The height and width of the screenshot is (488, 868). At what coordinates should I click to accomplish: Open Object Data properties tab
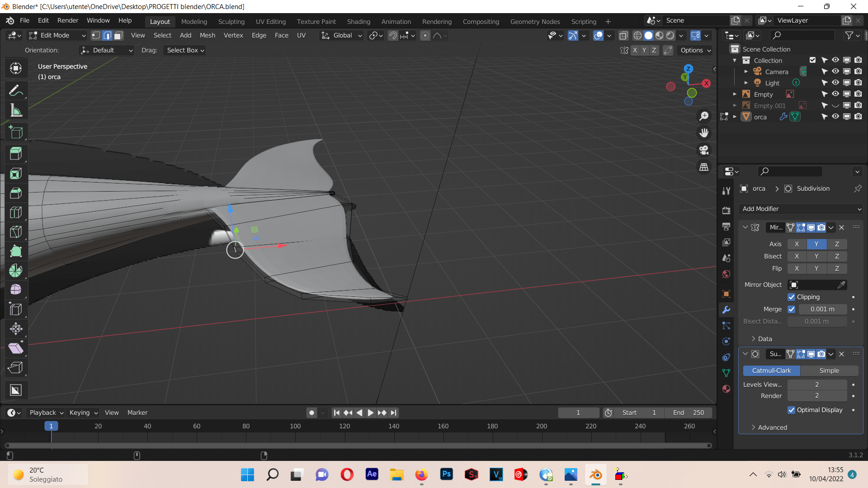[x=726, y=373]
